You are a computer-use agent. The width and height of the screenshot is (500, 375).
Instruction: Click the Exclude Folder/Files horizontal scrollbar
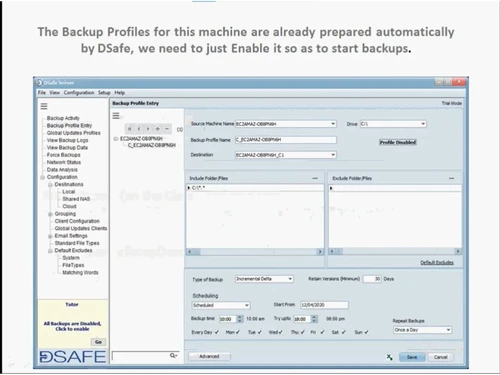[395, 252]
